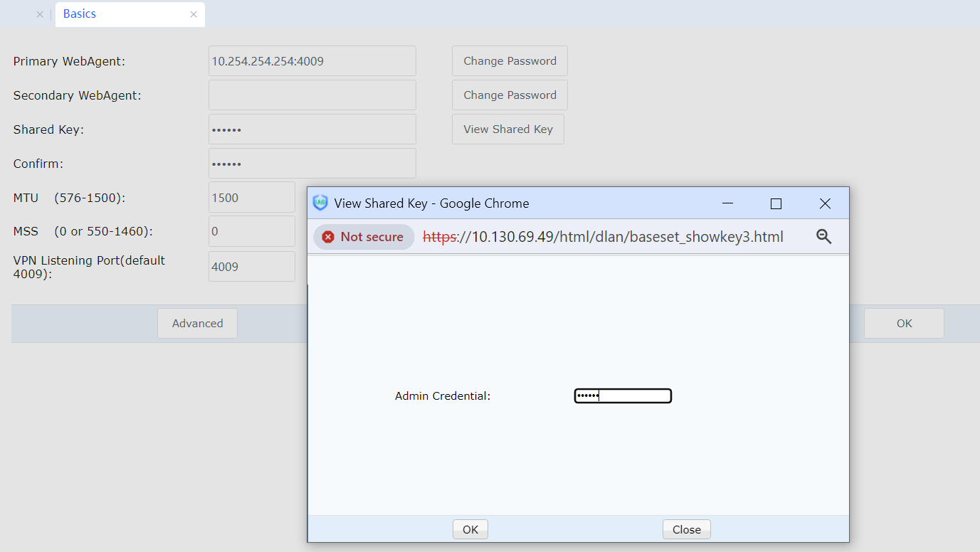
Task: Click the Primary WebAgent address field
Action: pos(312,61)
